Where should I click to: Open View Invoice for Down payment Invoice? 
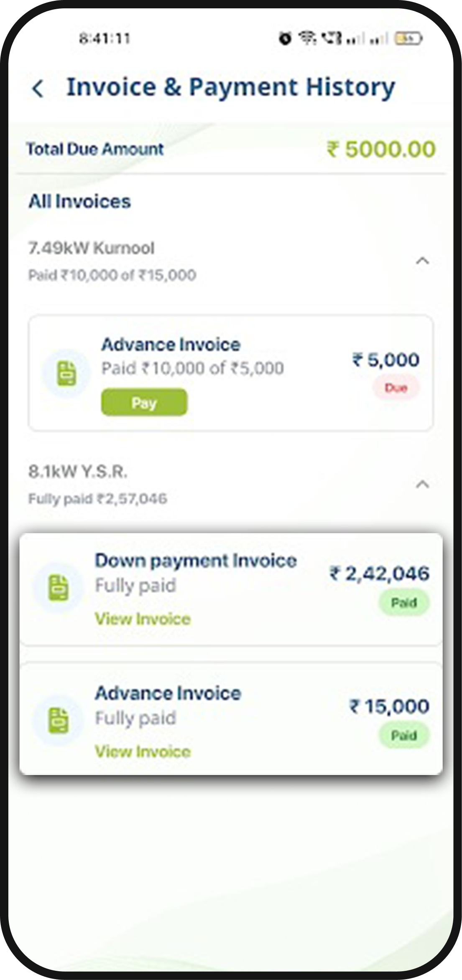point(143,619)
